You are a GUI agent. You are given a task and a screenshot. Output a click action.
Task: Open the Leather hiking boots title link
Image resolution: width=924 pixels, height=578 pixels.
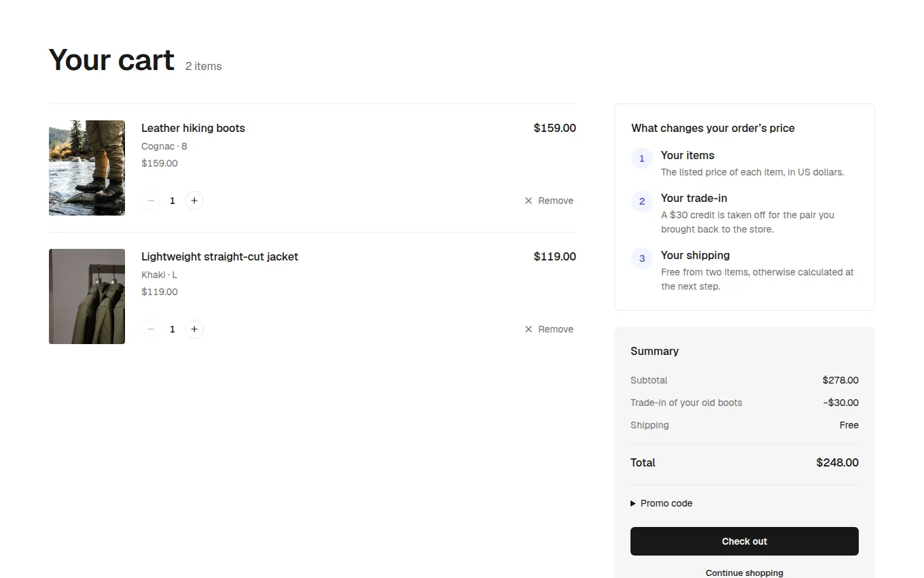pyautogui.click(x=193, y=128)
